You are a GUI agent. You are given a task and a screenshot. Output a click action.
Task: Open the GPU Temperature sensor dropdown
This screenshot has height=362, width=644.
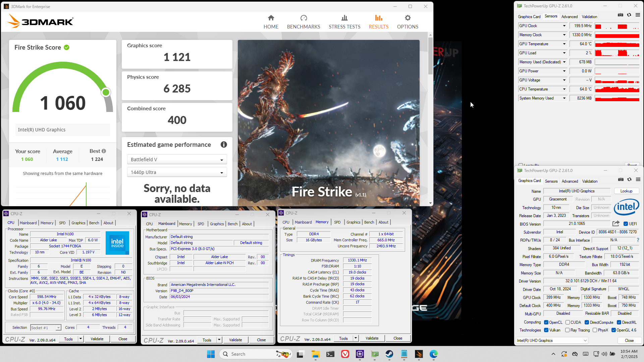coord(564,44)
